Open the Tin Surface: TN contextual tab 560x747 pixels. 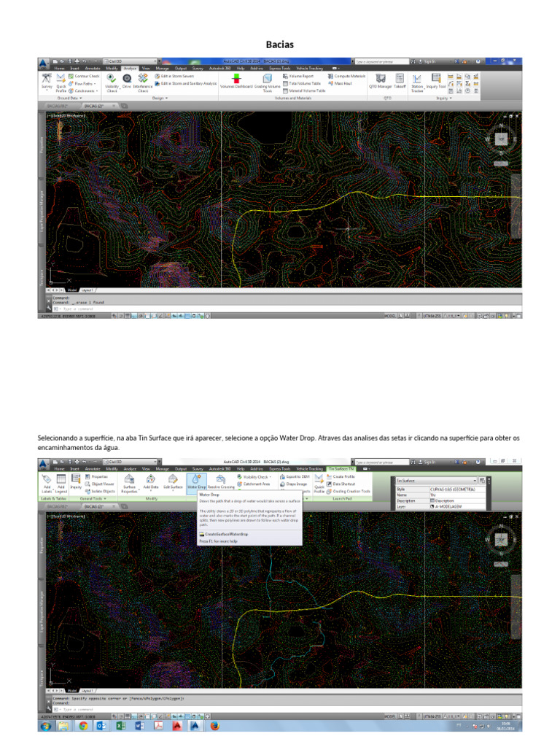(x=341, y=469)
